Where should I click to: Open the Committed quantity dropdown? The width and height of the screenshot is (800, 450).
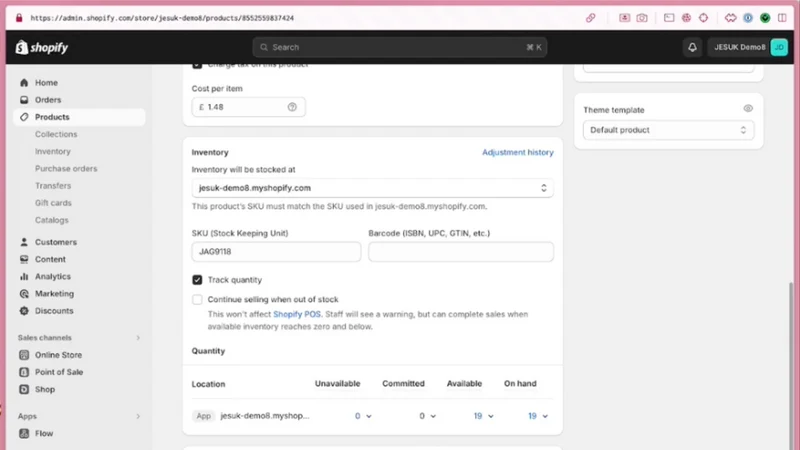pyautogui.click(x=428, y=416)
